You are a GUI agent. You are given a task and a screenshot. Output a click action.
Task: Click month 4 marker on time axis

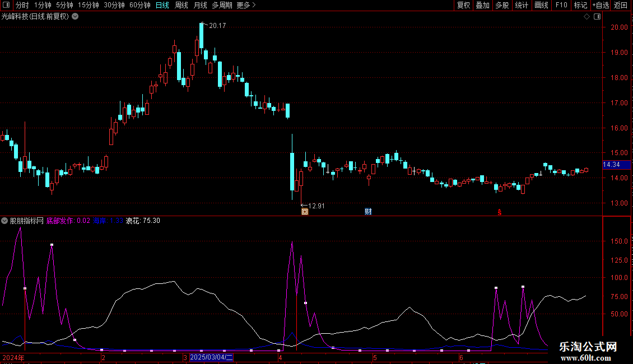click(x=280, y=357)
